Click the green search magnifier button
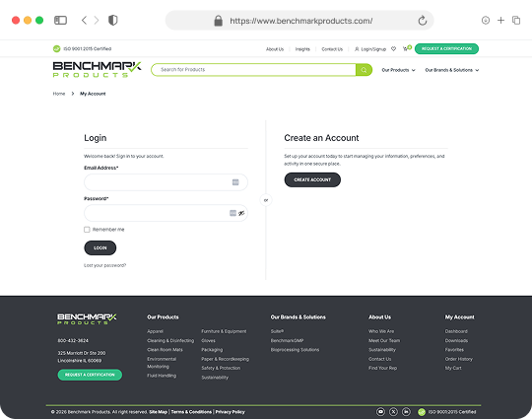Viewport: 532px width, 419px height. [364, 70]
